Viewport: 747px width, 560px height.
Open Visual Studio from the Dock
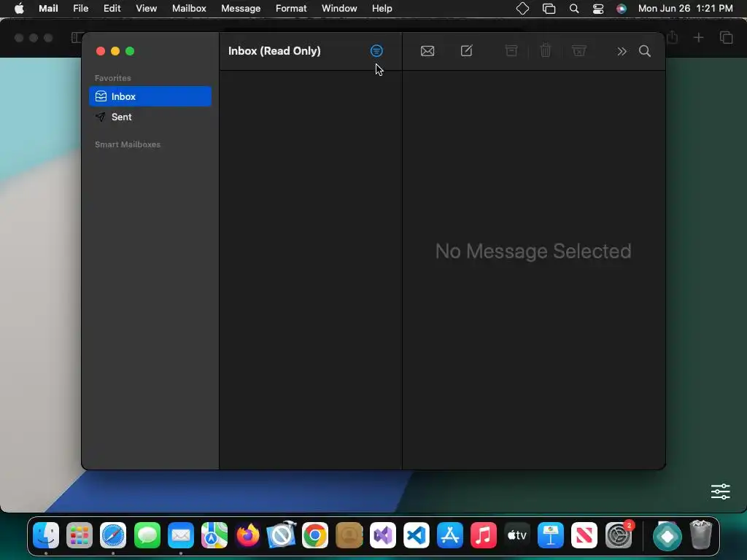382,535
